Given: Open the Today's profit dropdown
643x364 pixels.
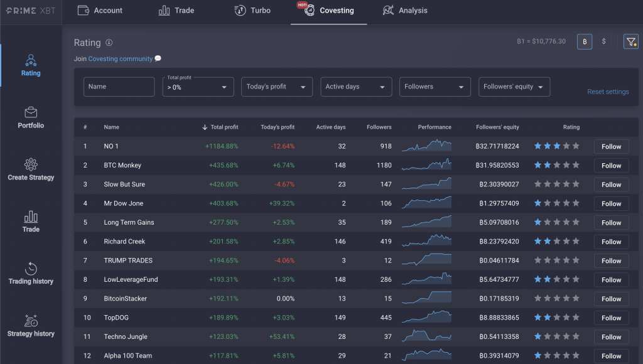Looking at the screenshot, I should point(276,87).
